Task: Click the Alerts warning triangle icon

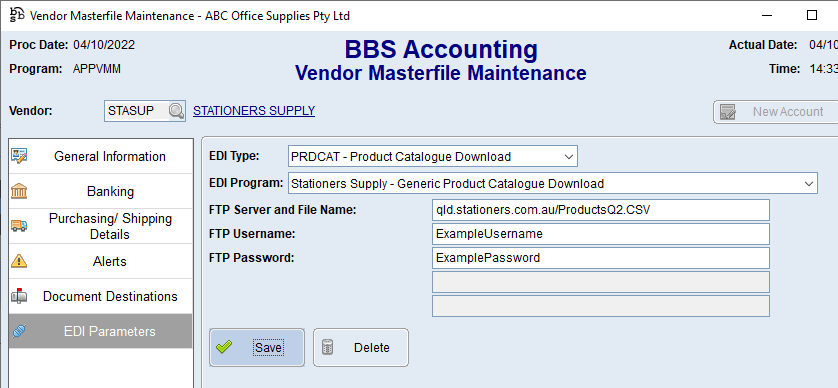Action: 19,261
